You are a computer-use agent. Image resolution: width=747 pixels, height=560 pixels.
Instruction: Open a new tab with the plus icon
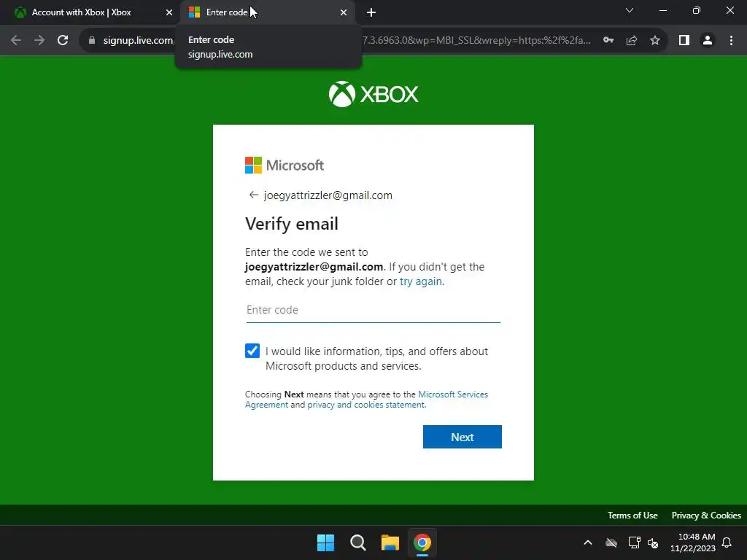(371, 13)
